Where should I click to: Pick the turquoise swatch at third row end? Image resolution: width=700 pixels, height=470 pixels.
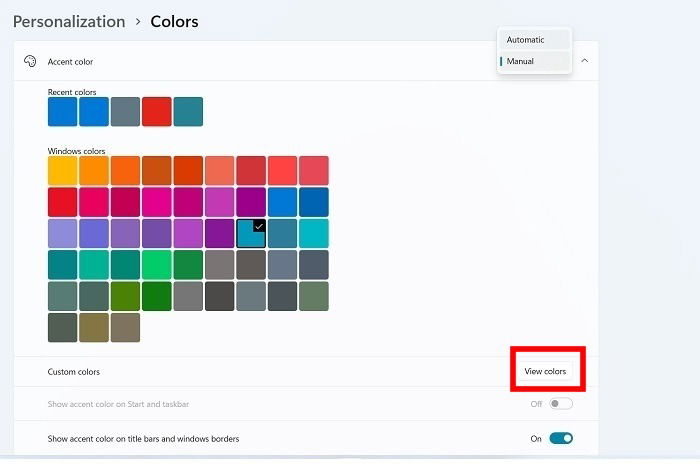314,233
